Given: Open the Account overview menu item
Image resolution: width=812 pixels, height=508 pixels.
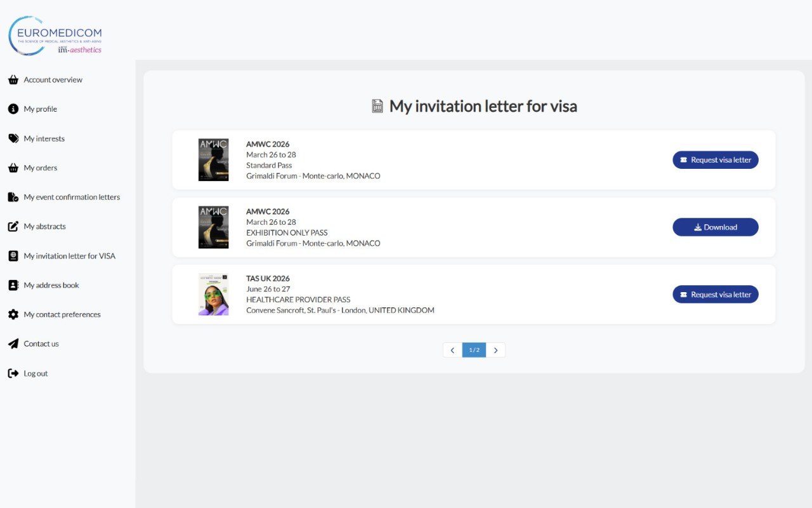Looking at the screenshot, I should tap(53, 80).
